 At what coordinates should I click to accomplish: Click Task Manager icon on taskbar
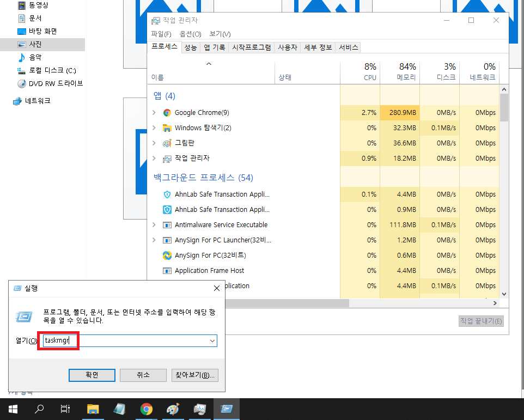click(x=200, y=409)
